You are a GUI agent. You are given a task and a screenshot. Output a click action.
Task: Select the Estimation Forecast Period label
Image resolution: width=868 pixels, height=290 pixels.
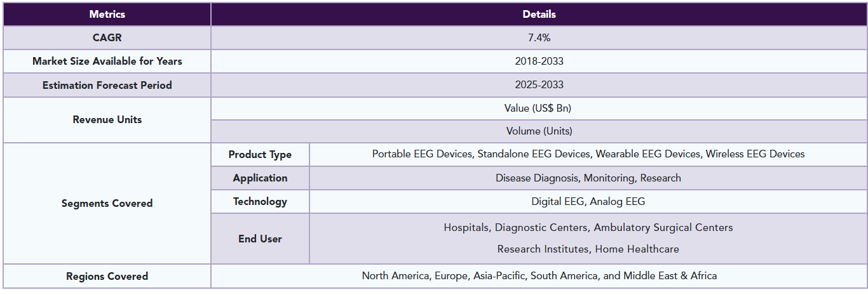tap(107, 85)
